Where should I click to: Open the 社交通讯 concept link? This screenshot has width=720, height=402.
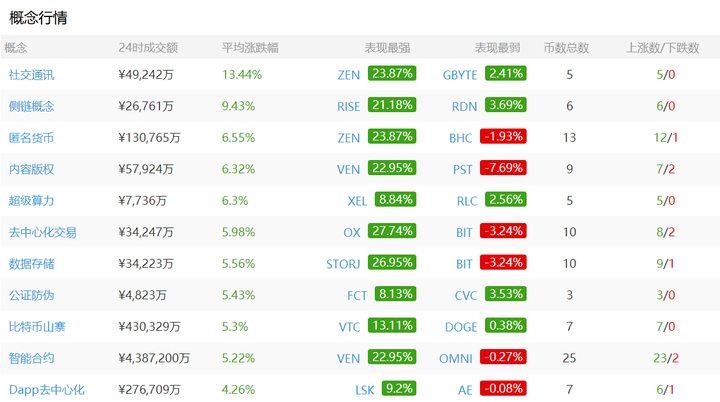(31, 74)
